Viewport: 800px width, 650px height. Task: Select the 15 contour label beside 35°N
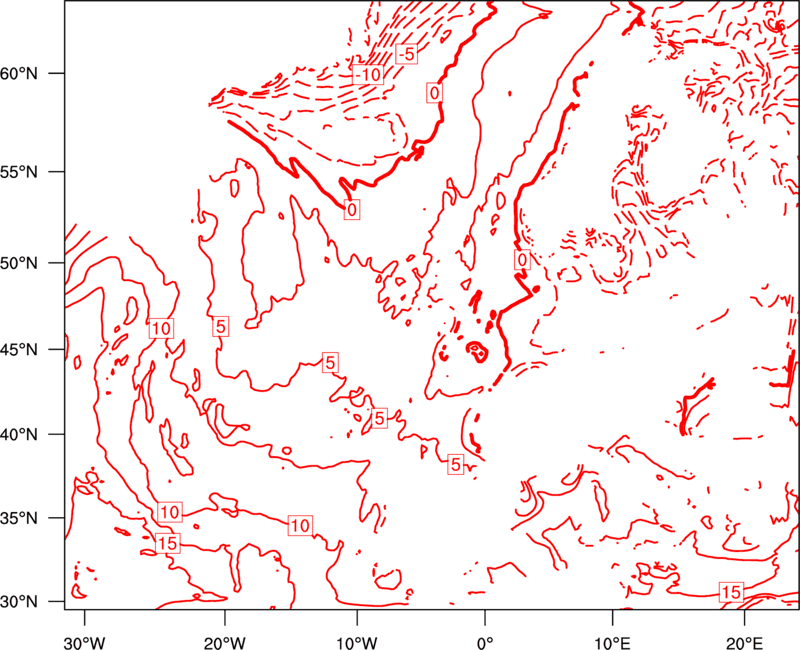coord(167,543)
